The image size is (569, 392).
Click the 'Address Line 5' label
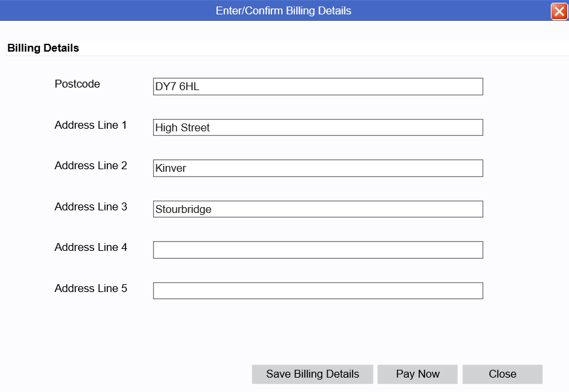(x=91, y=288)
